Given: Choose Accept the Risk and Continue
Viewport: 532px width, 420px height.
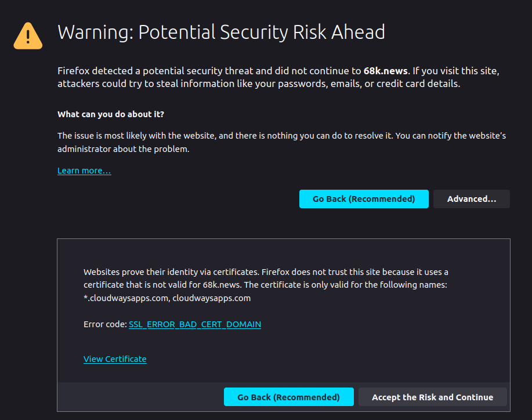Looking at the screenshot, I should pyautogui.click(x=433, y=397).
